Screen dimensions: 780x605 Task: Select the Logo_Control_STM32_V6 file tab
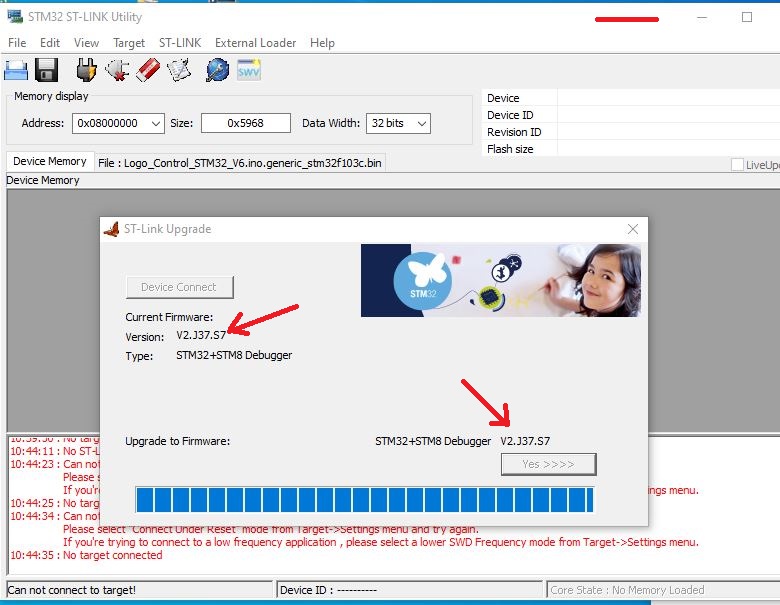click(x=240, y=162)
